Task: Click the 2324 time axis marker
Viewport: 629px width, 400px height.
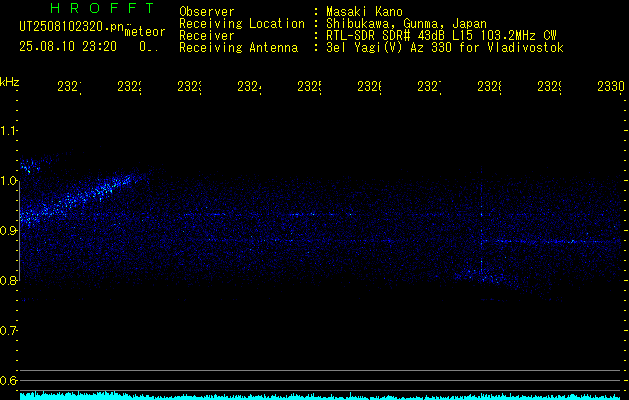Action: 250,86
